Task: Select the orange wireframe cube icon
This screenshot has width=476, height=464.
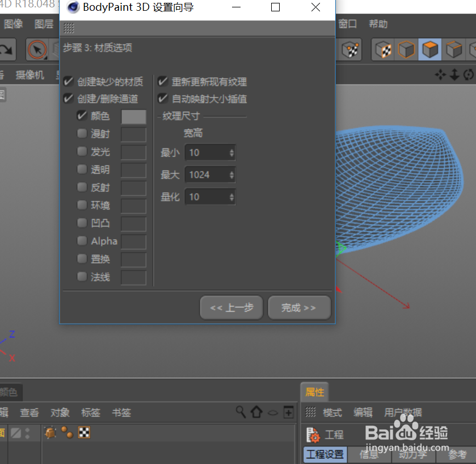Action: click(406, 49)
